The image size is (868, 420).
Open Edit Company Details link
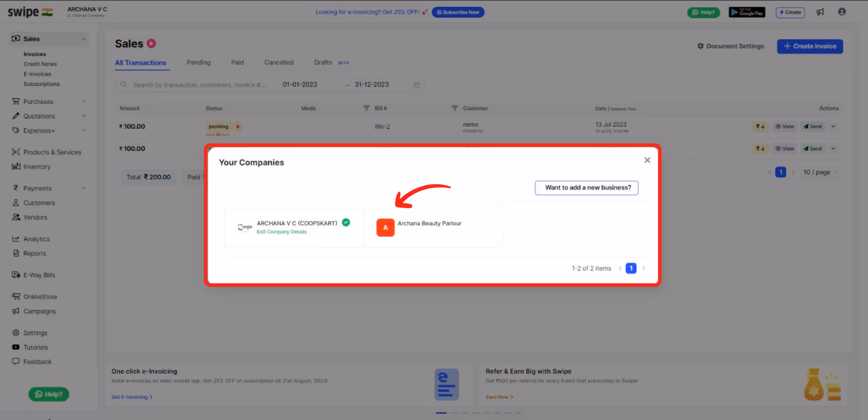tap(282, 232)
